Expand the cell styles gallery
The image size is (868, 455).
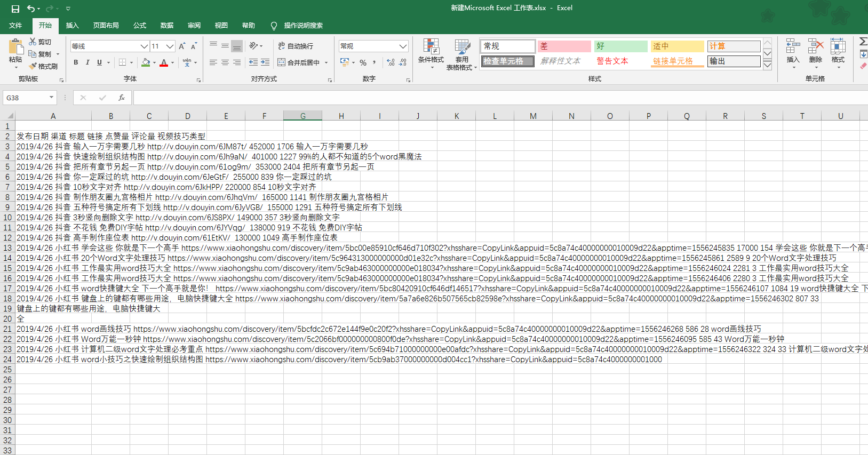click(767, 65)
